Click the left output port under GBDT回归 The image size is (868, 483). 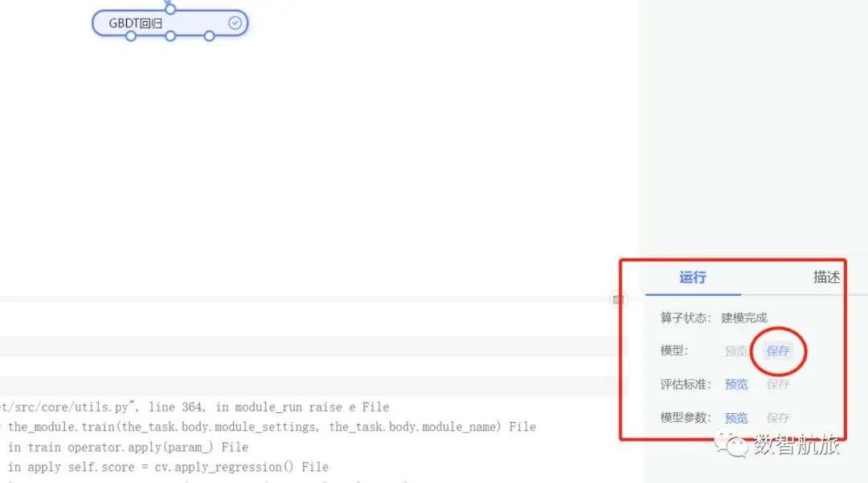[131, 36]
